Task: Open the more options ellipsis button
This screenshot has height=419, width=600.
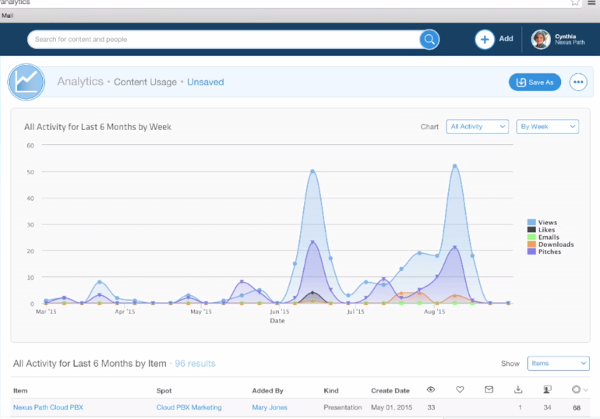Action: coord(578,82)
